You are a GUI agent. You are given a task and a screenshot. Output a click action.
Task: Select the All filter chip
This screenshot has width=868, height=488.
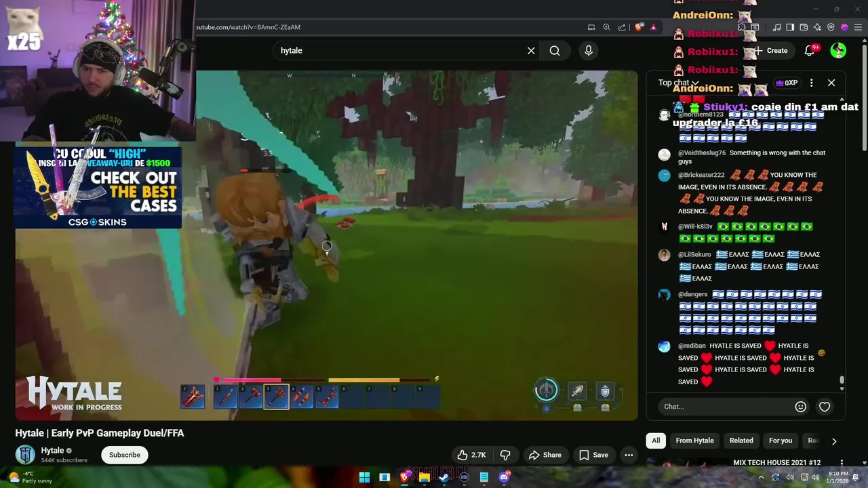click(656, 441)
